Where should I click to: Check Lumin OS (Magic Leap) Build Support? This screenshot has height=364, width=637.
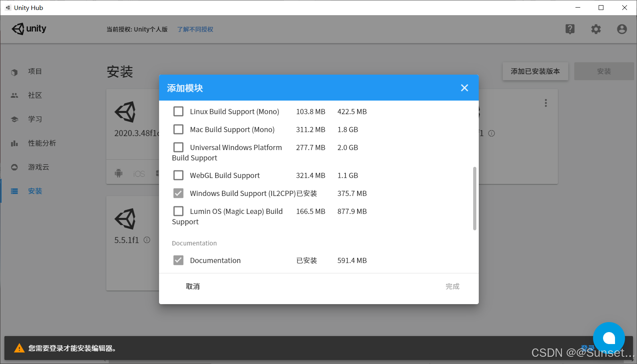point(179,211)
